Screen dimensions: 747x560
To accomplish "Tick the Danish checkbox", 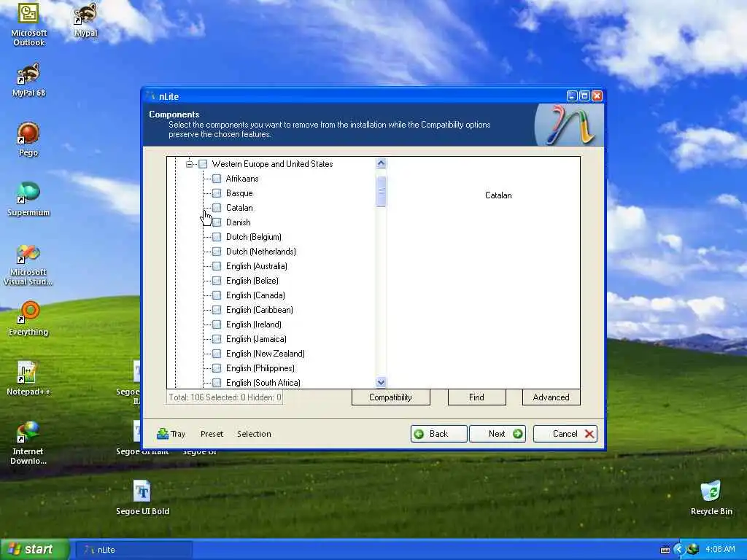I will (217, 222).
